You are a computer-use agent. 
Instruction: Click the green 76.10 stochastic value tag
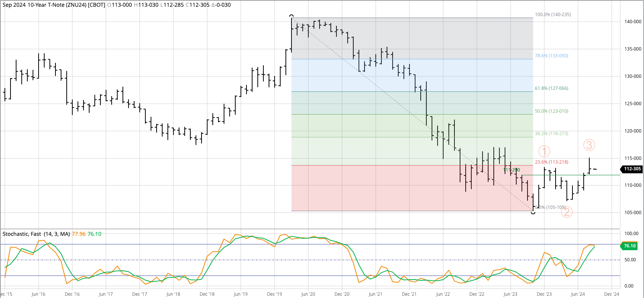tap(629, 246)
